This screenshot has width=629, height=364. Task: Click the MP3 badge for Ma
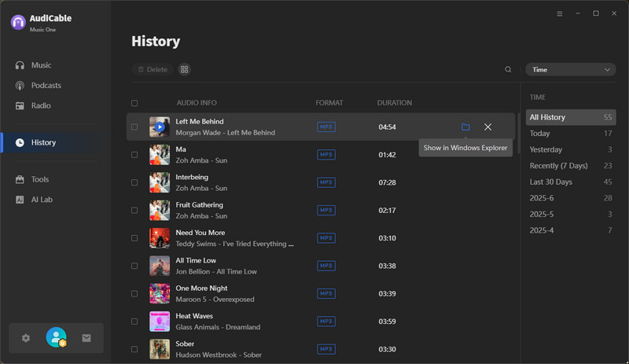pyautogui.click(x=326, y=155)
